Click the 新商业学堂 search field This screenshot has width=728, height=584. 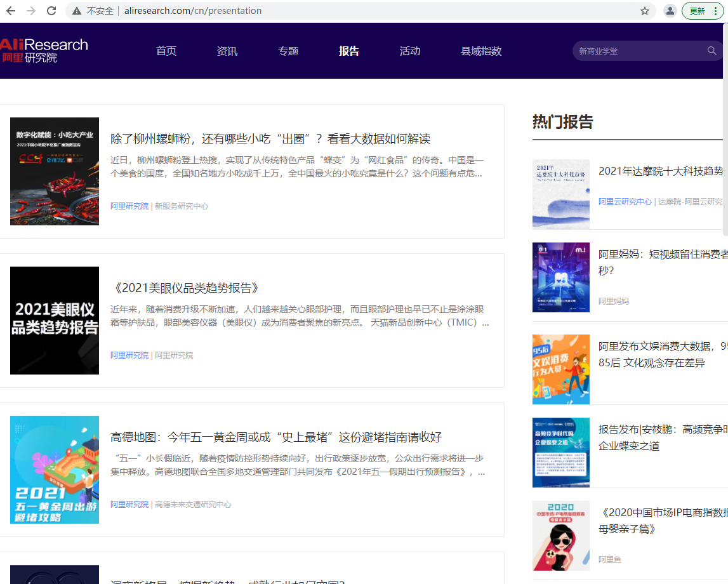coord(638,51)
